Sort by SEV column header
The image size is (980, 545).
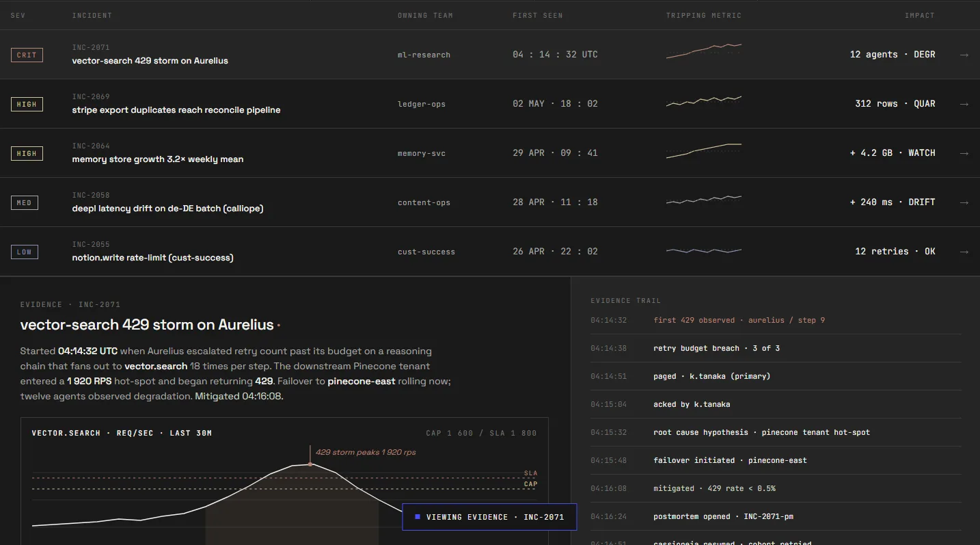tap(18, 15)
